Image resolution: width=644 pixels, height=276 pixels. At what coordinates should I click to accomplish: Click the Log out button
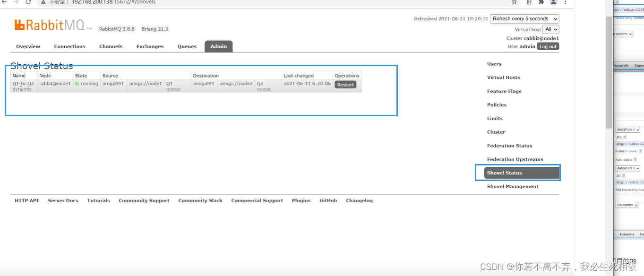coord(548,46)
